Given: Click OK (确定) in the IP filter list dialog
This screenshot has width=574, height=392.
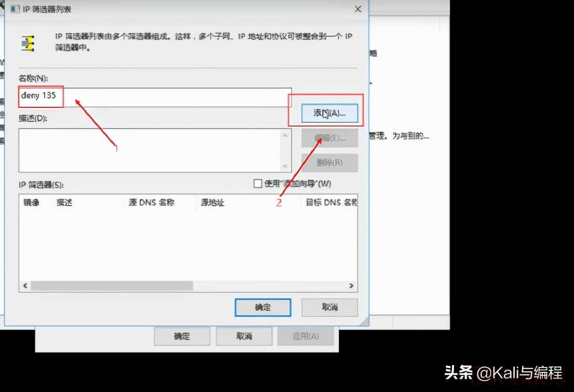Looking at the screenshot, I should (263, 307).
